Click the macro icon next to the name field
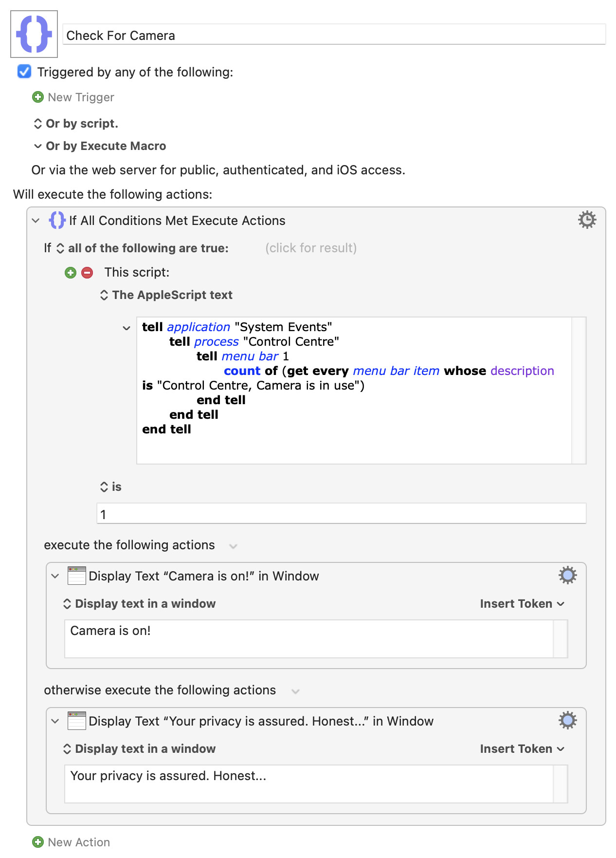 [x=34, y=34]
